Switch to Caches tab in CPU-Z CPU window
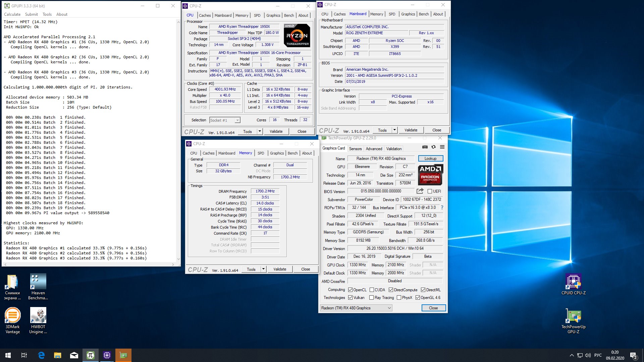Viewport: 644px width, 362px height. [205, 15]
